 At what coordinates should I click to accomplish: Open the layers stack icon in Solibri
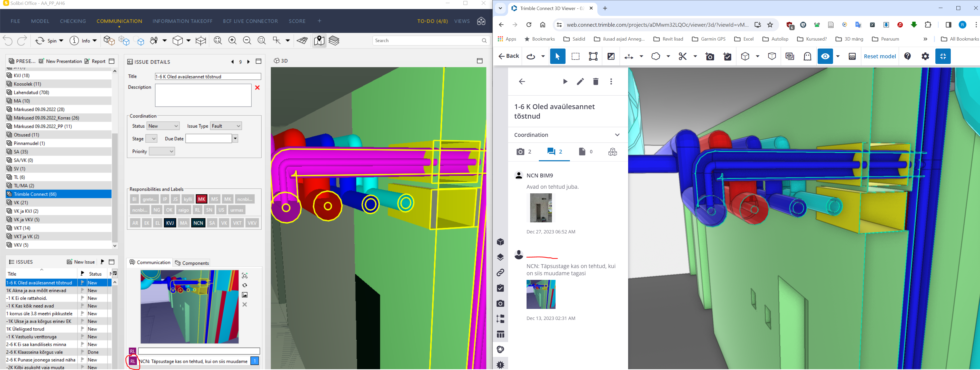tap(334, 40)
